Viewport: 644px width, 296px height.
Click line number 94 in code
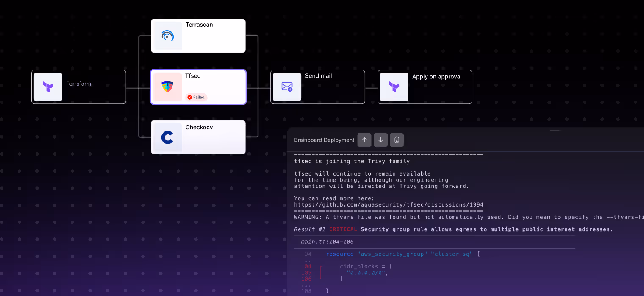coord(308,254)
